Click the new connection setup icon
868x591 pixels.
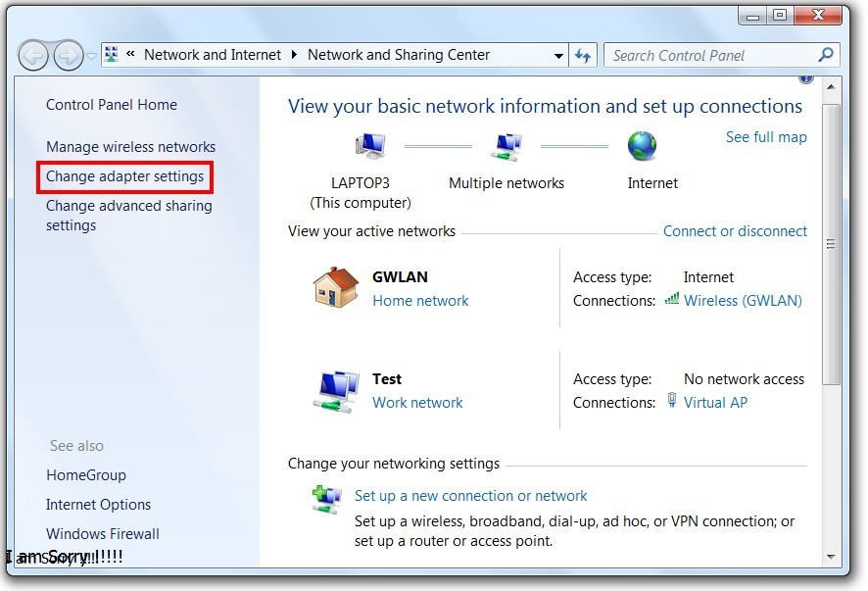click(326, 499)
